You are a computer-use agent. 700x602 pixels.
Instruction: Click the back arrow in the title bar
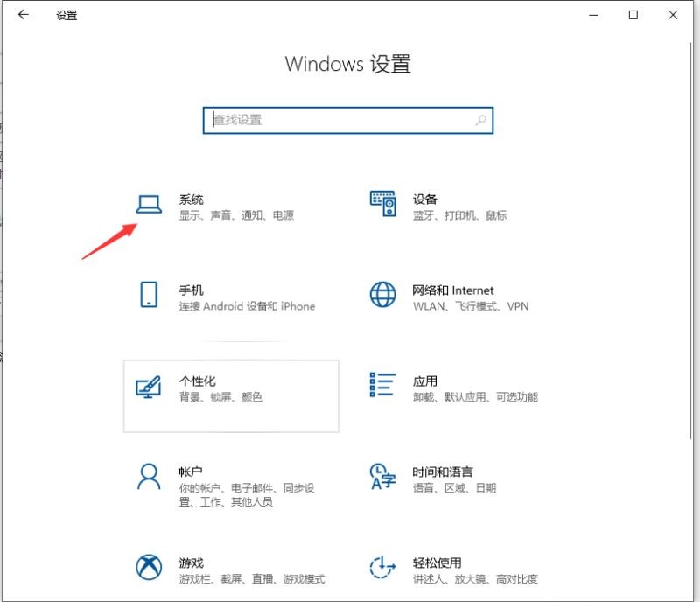(23, 15)
